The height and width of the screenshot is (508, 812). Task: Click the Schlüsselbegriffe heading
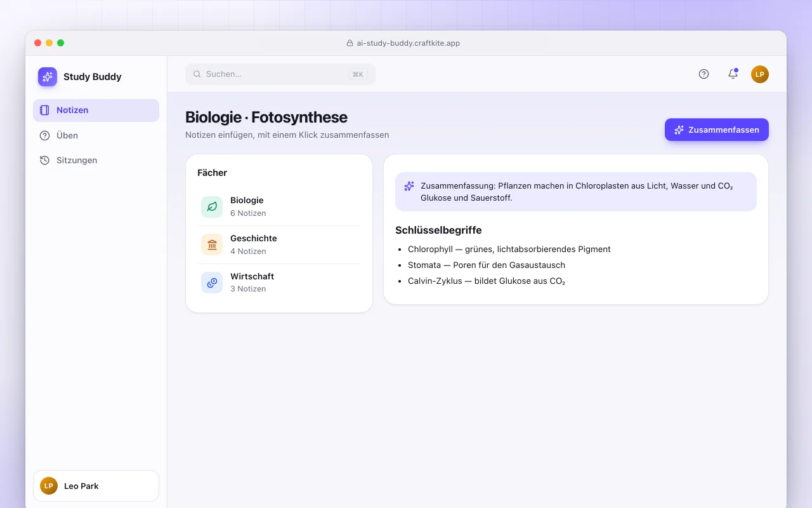coord(438,231)
